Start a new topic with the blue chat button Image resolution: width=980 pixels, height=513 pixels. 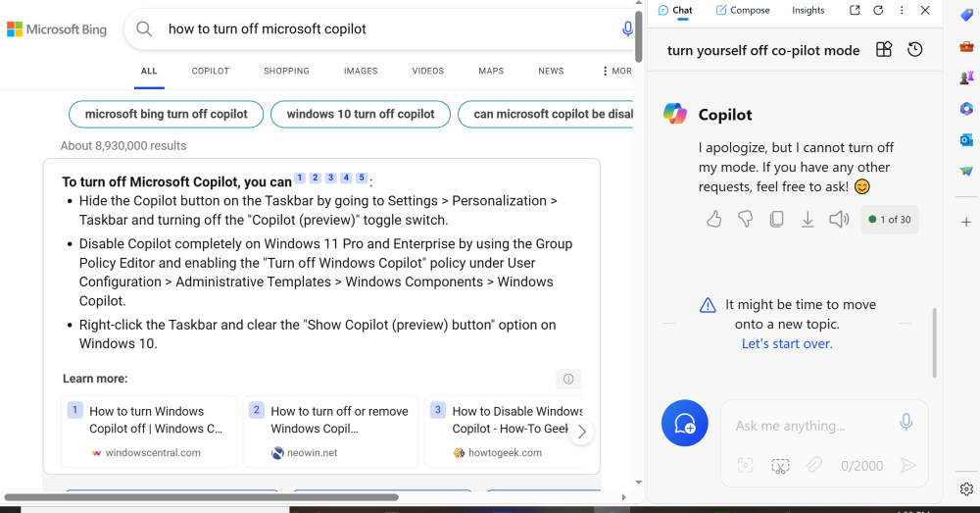click(685, 424)
